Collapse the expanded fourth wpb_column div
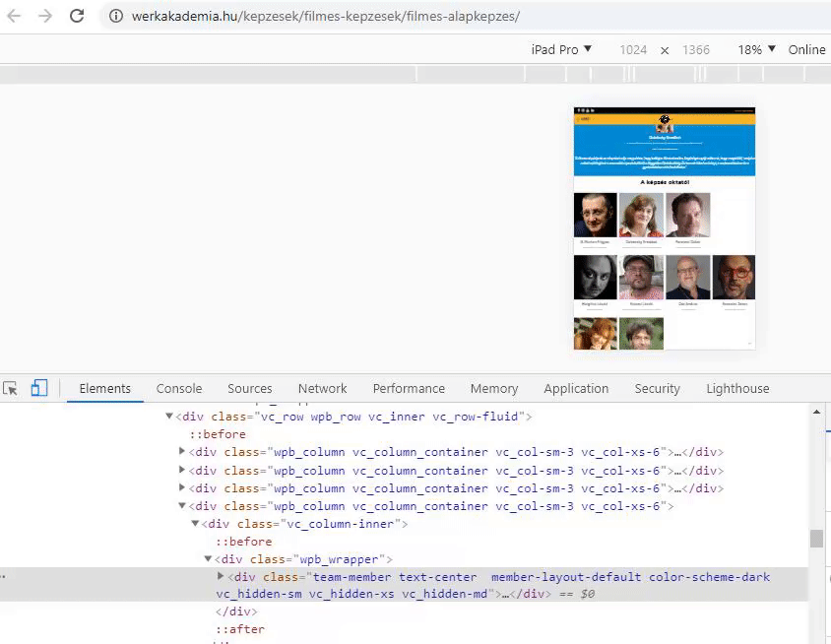The width and height of the screenshot is (831, 644). click(182, 506)
